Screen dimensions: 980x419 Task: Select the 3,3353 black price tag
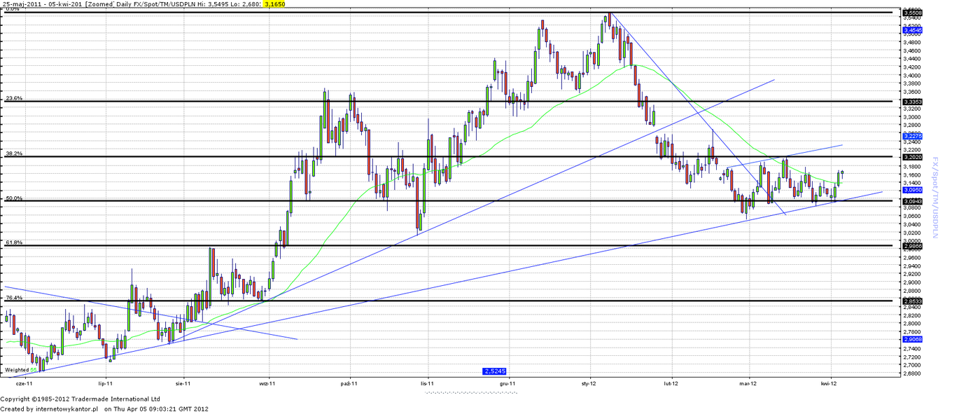[x=912, y=102]
